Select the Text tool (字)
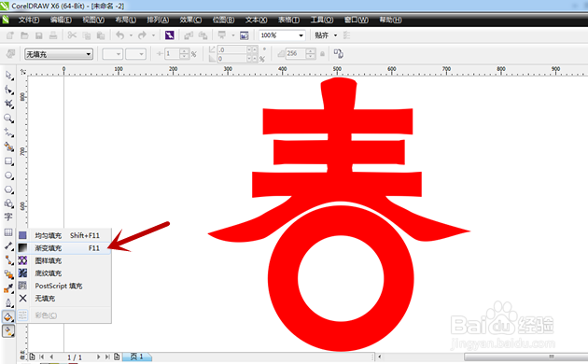Viewport: 588px width, 364px height. [x=8, y=217]
